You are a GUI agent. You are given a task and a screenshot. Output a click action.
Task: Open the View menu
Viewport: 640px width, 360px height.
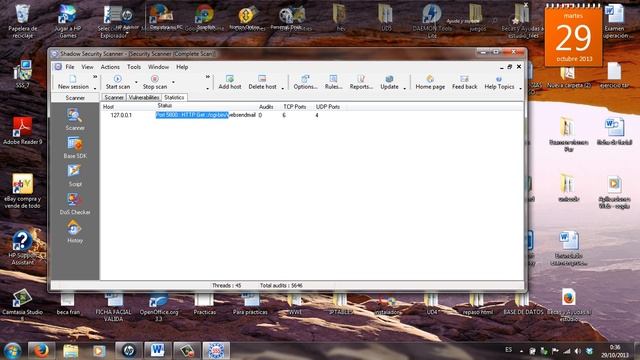87,67
